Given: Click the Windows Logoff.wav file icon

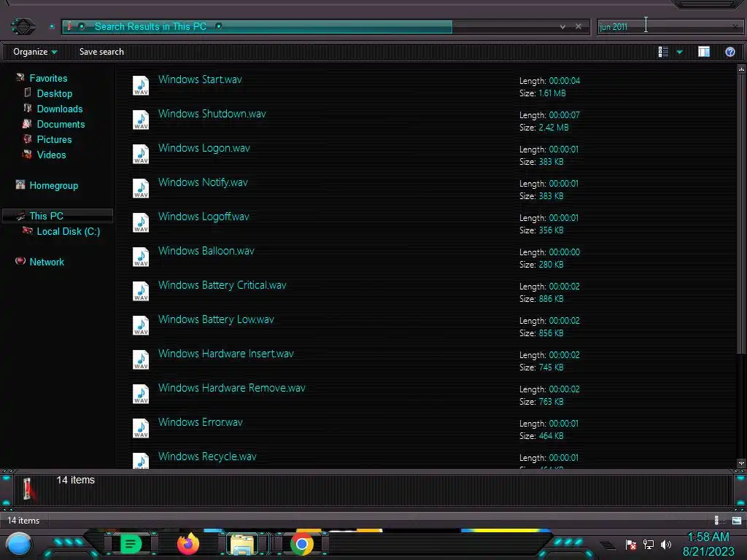Looking at the screenshot, I should (x=141, y=223).
